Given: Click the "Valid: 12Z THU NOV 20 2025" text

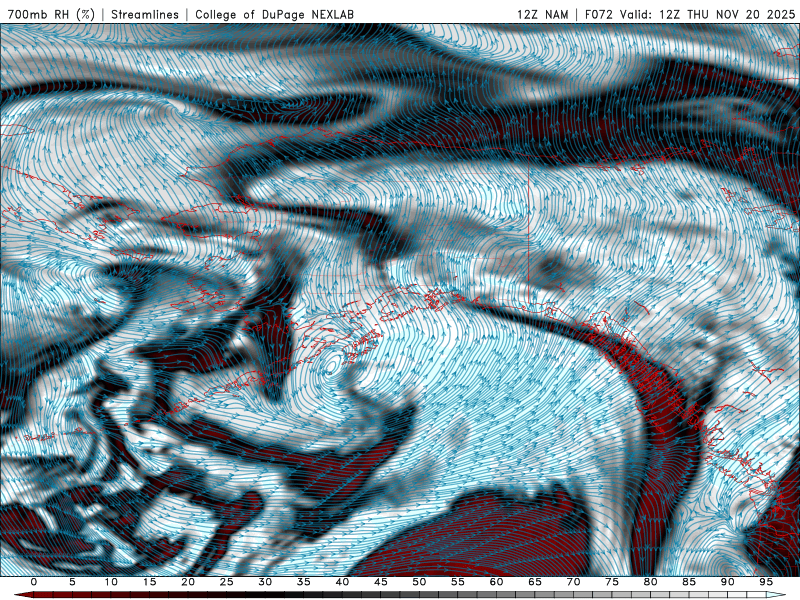Looking at the screenshot, I should pos(708,14).
